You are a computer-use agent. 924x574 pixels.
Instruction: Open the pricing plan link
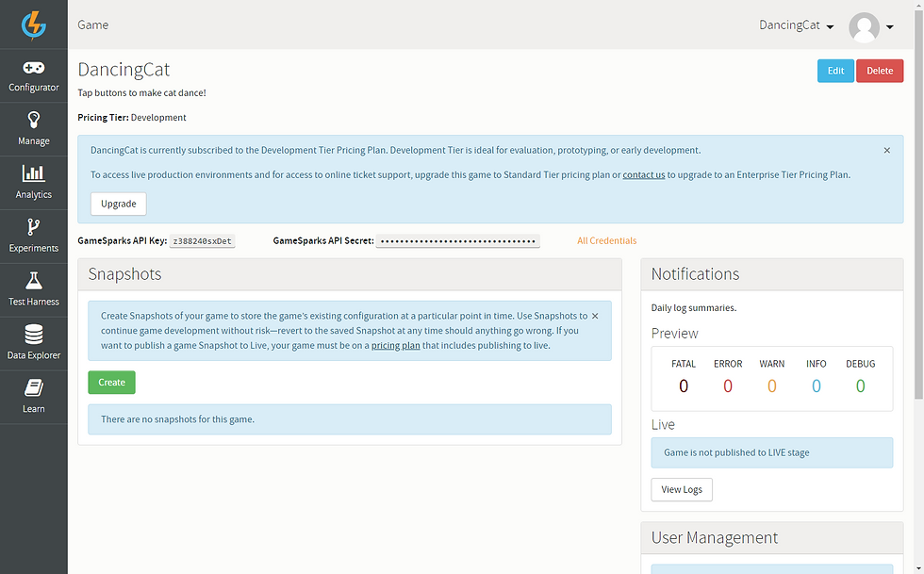(395, 345)
